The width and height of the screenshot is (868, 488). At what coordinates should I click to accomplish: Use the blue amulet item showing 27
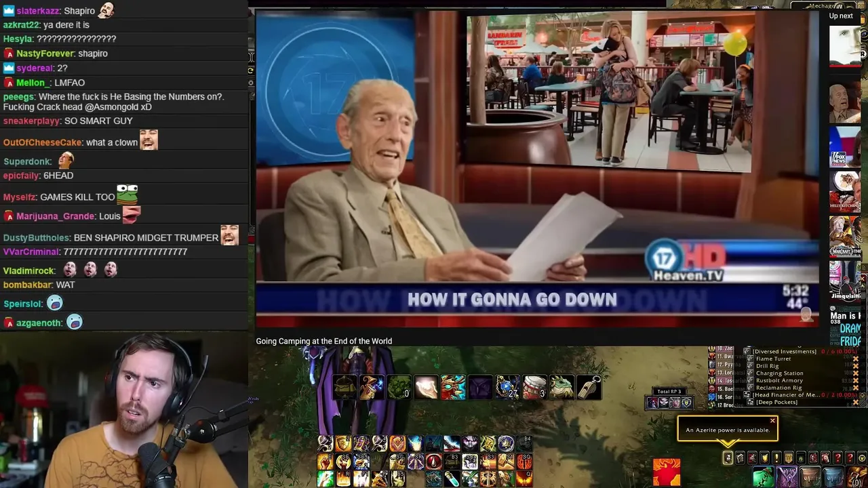click(x=507, y=387)
